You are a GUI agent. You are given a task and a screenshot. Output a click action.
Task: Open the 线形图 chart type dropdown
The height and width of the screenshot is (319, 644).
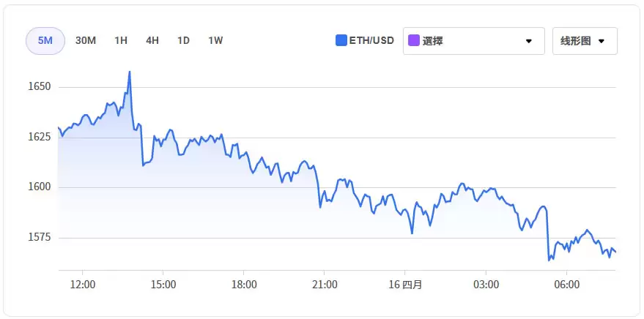(579, 41)
